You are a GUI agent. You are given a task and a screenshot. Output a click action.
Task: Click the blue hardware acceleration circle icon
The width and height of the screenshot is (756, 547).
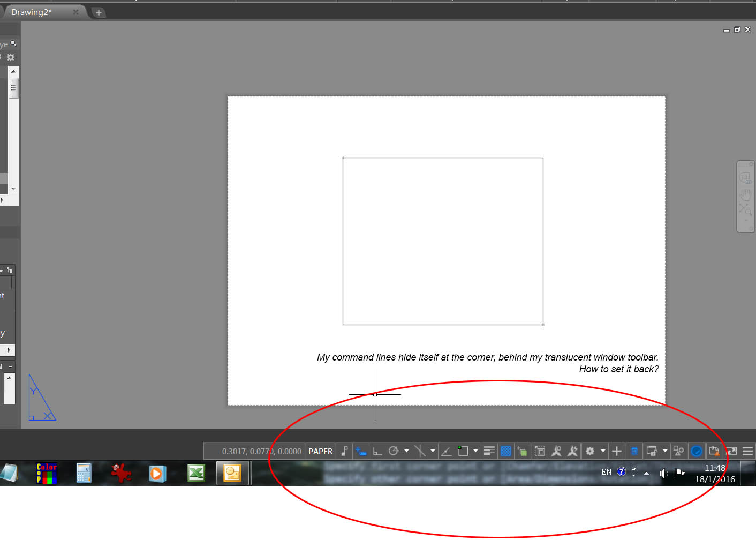697,451
